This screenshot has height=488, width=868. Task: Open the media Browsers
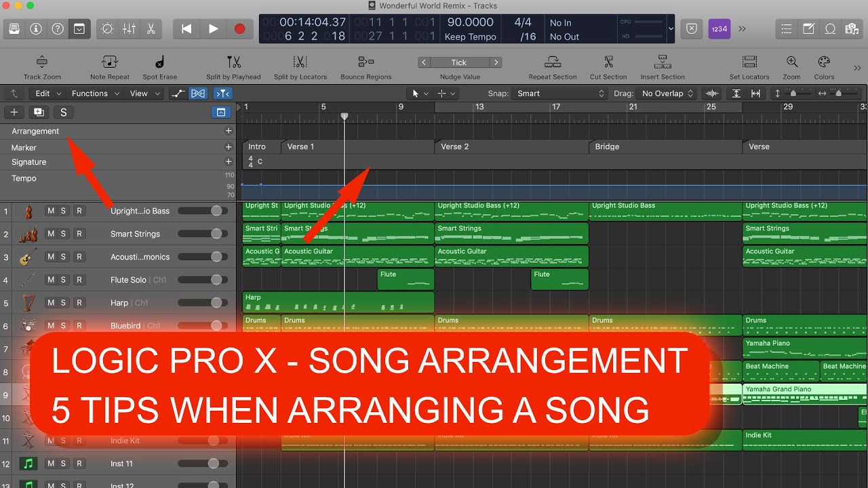(852, 29)
